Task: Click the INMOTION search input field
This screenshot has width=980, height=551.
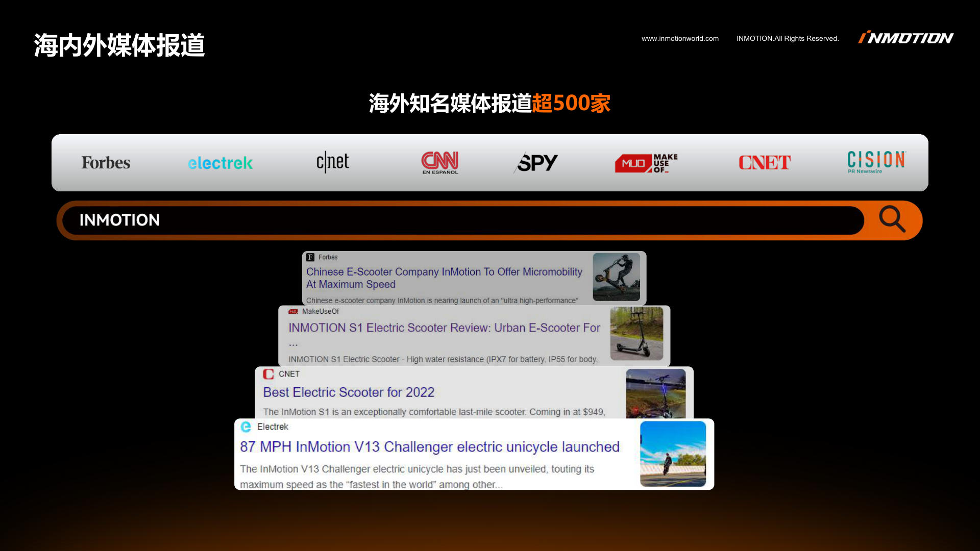Action: [463, 220]
